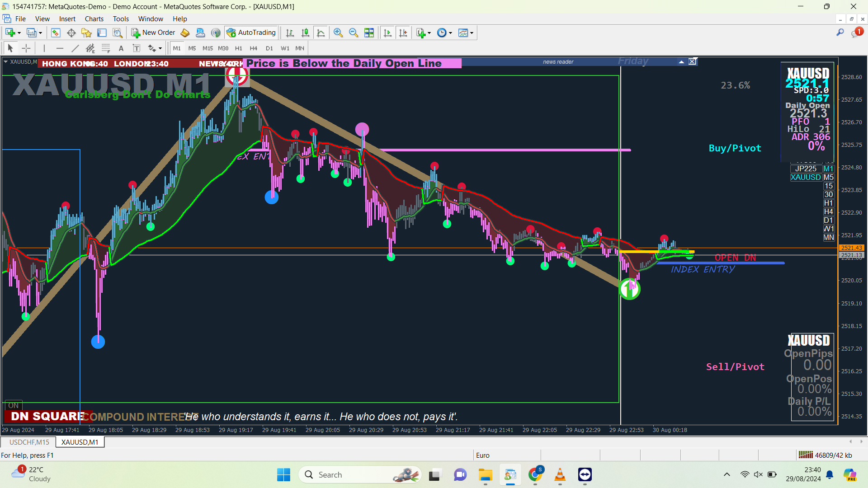Viewport: 868px width, 488px height.
Task: Toggle the ON button on chart
Action: click(14, 406)
